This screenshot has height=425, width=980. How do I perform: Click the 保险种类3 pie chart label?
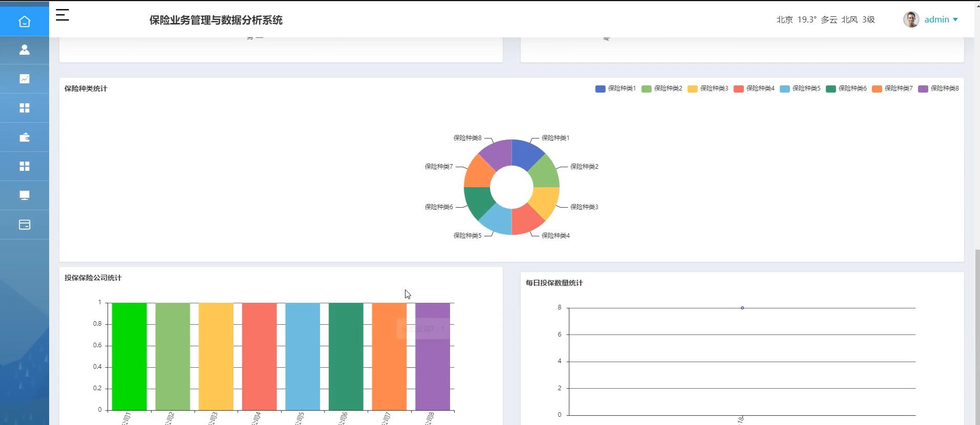click(584, 207)
